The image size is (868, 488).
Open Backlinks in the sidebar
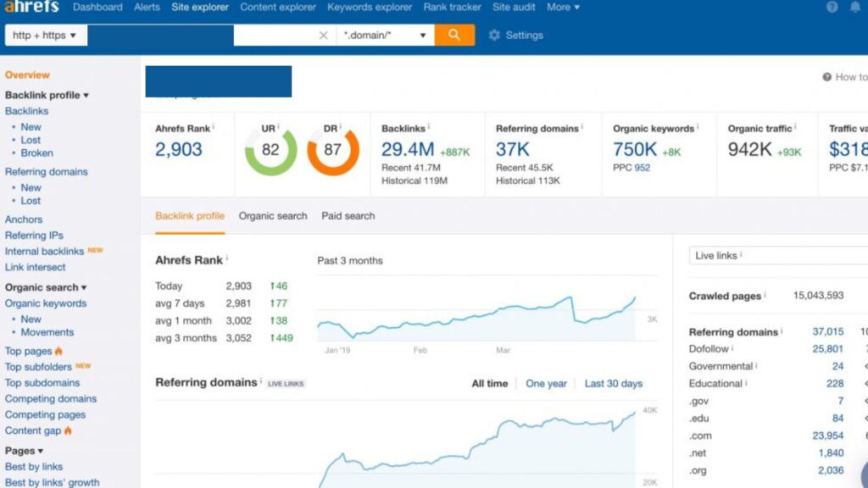pos(26,111)
